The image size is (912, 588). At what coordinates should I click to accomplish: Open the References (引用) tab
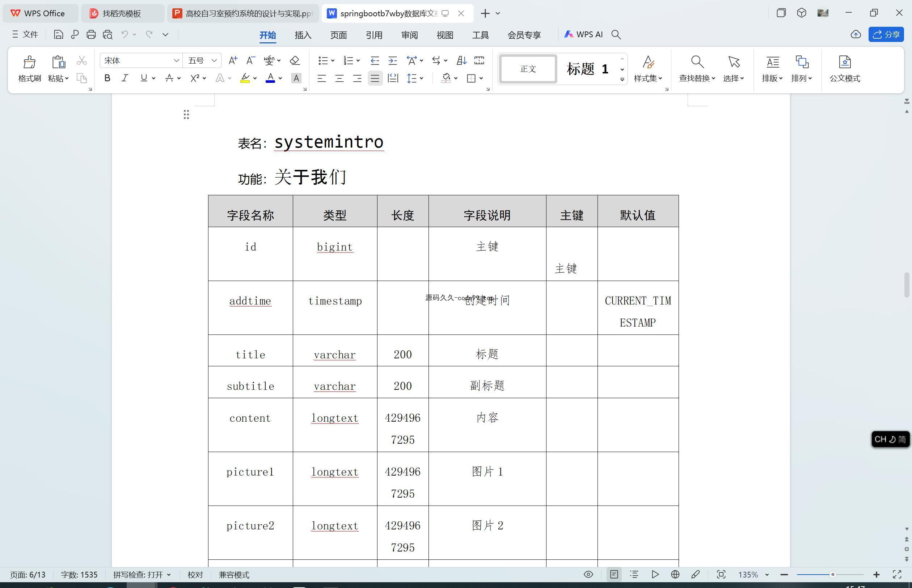[x=374, y=35]
